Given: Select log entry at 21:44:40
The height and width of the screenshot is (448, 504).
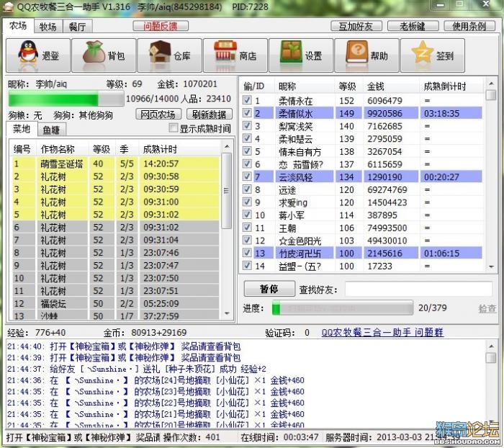Looking at the screenshot, I should (x=124, y=346).
